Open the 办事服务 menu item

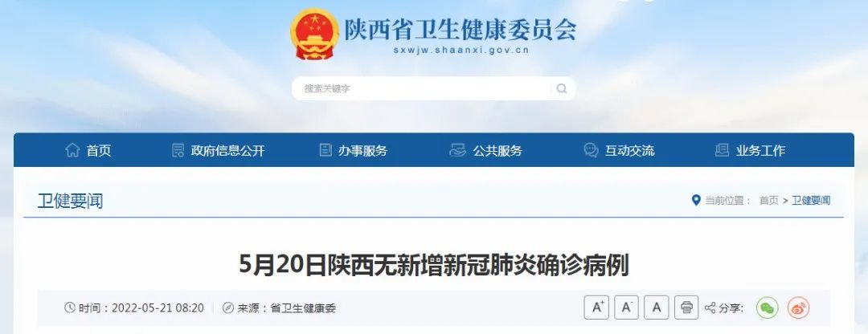(x=353, y=150)
